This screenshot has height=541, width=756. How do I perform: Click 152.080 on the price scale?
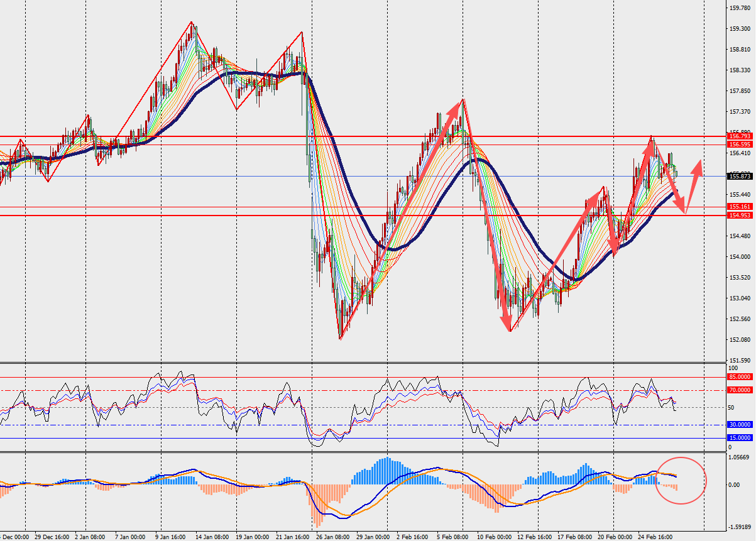point(740,340)
